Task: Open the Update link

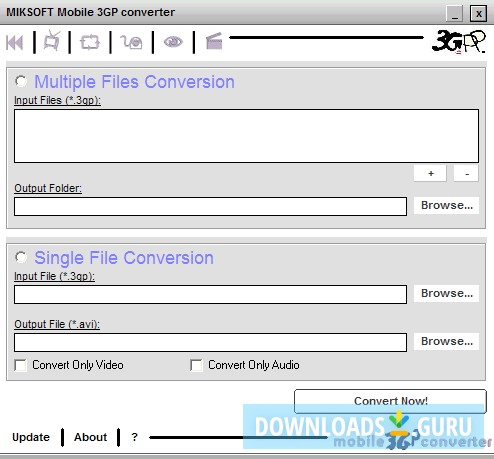Action: click(31, 437)
